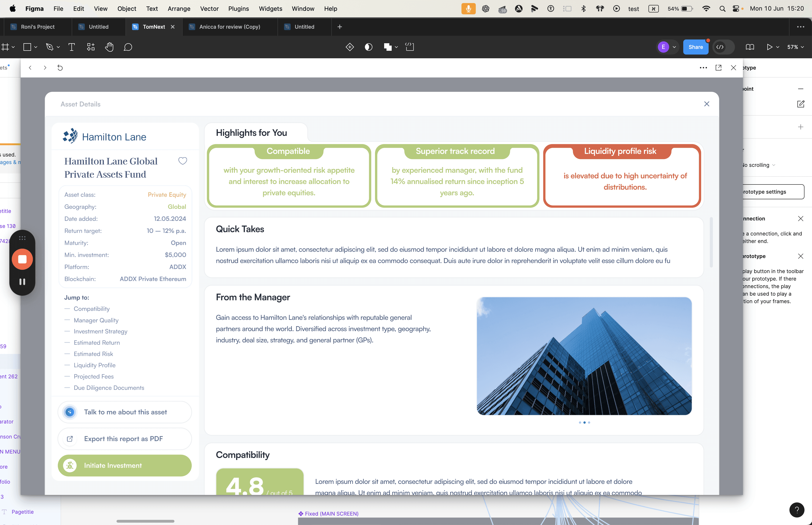The image size is (812, 525).
Task: Open the Libraries book icon
Action: [750, 47]
